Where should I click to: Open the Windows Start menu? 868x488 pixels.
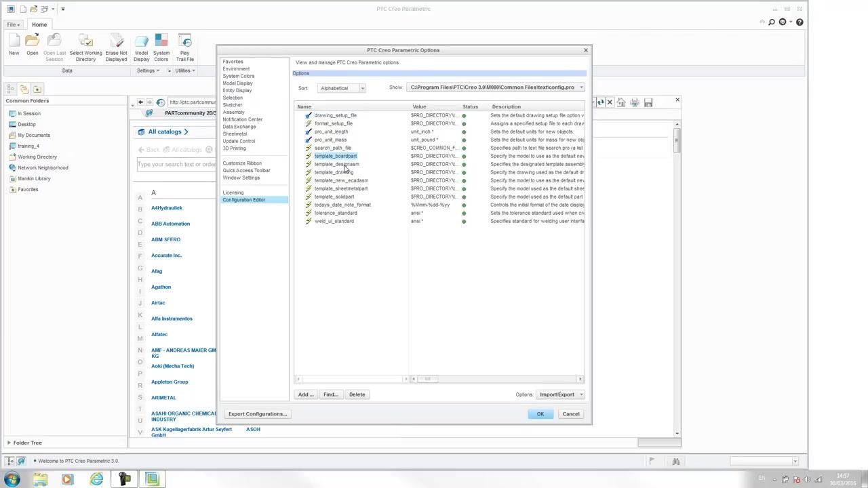[12, 479]
